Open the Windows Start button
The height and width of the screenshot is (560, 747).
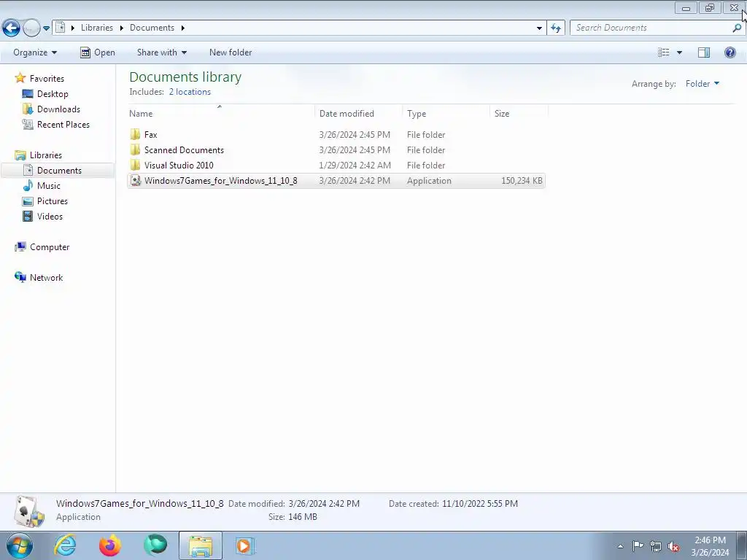click(x=20, y=545)
